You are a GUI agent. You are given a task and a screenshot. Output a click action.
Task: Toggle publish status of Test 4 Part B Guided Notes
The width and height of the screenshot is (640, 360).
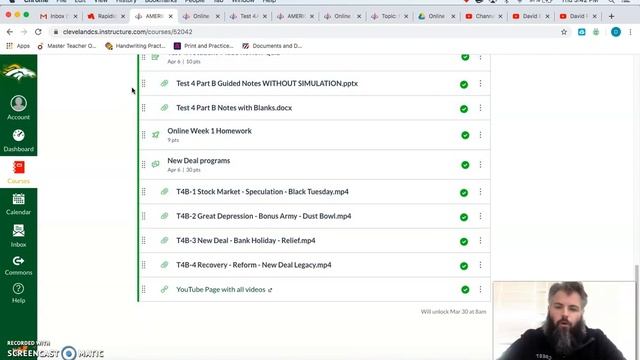pyautogui.click(x=464, y=84)
